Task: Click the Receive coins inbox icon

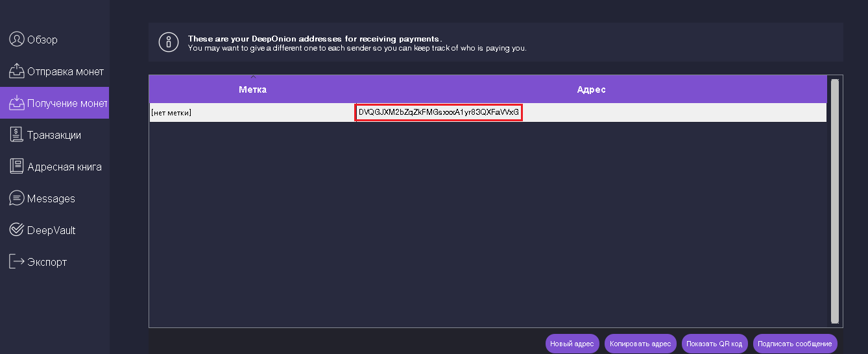Action: (x=16, y=103)
